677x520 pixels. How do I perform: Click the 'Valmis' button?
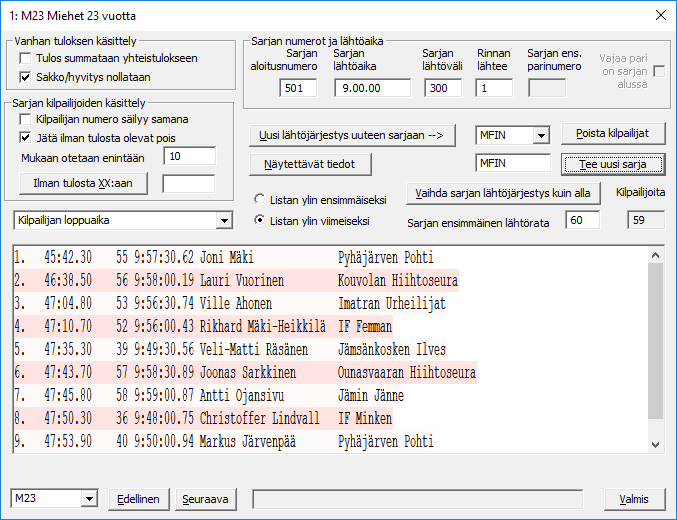pyautogui.click(x=634, y=498)
